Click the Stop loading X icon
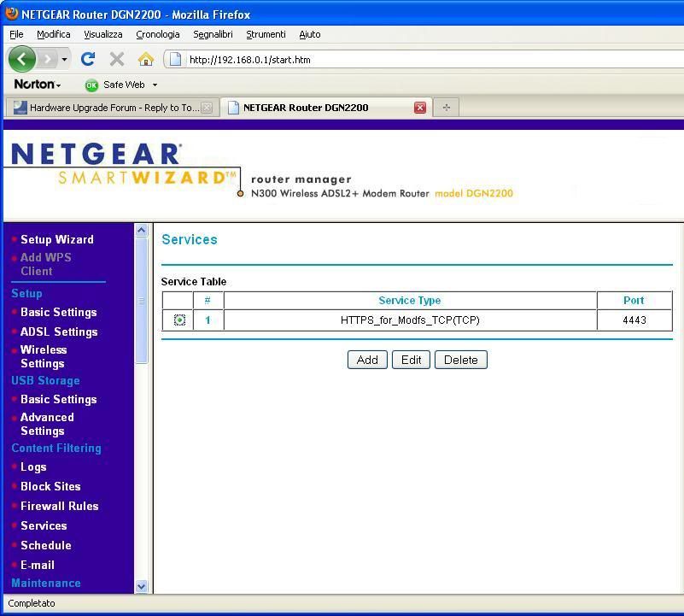 tap(117, 59)
